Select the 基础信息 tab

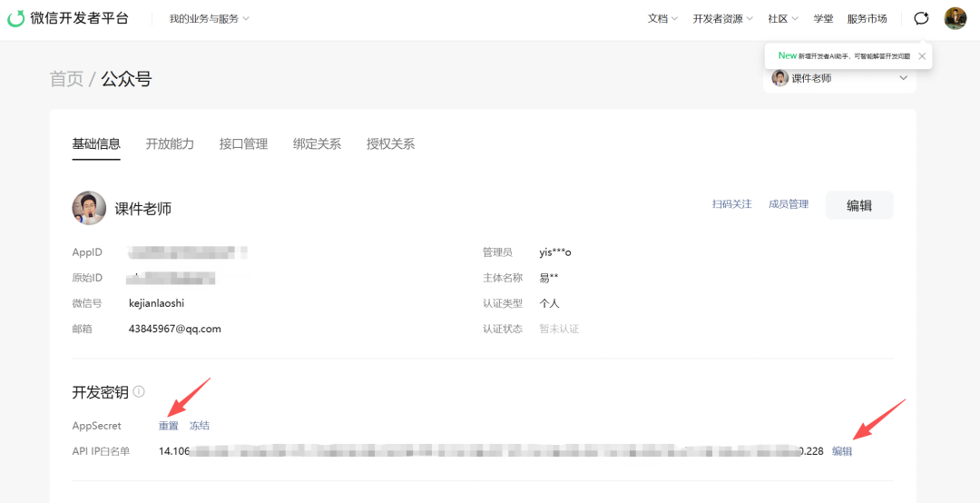click(x=96, y=143)
